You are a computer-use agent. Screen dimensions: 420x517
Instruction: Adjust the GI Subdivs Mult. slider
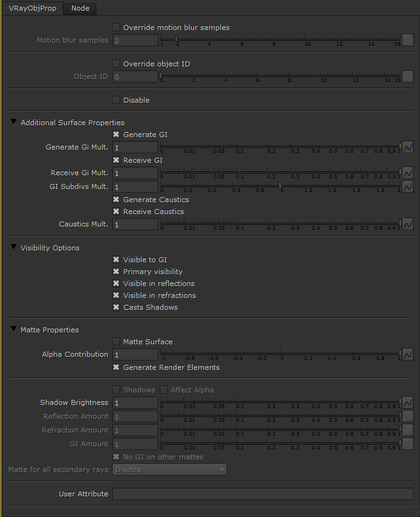point(280,187)
